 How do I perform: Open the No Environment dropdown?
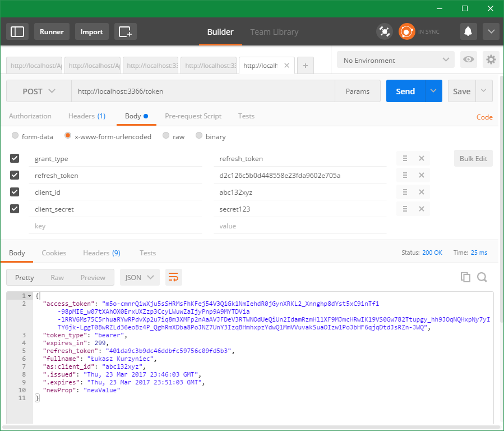396,59
